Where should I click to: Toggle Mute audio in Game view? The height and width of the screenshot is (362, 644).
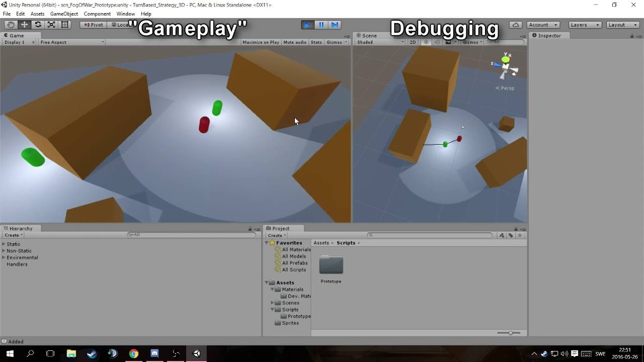pos(295,42)
